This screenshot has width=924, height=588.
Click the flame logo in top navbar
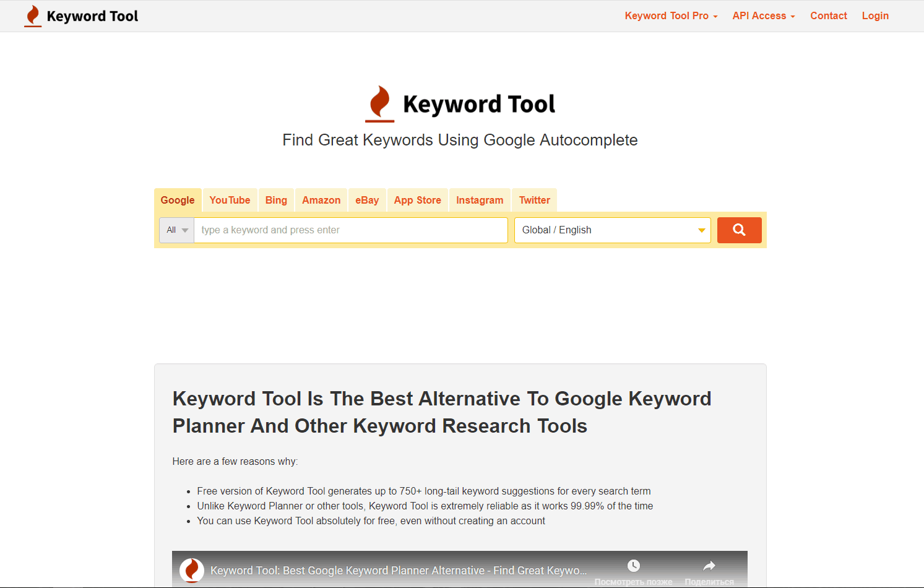33,16
